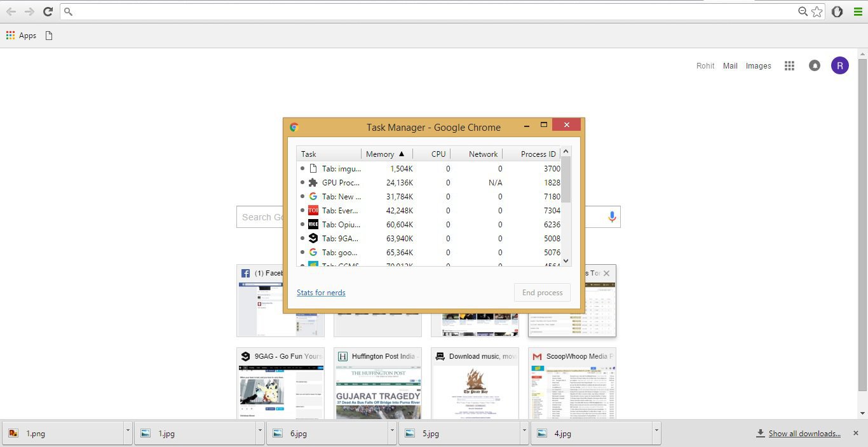868x447 pixels.
Task: Click the zoom magnifier icon in address bar
Action: point(803,11)
